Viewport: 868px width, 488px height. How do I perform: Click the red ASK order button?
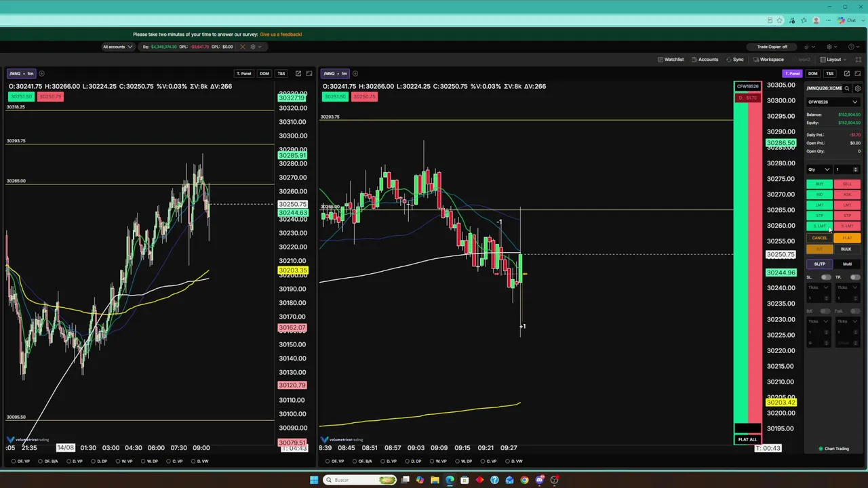point(847,195)
